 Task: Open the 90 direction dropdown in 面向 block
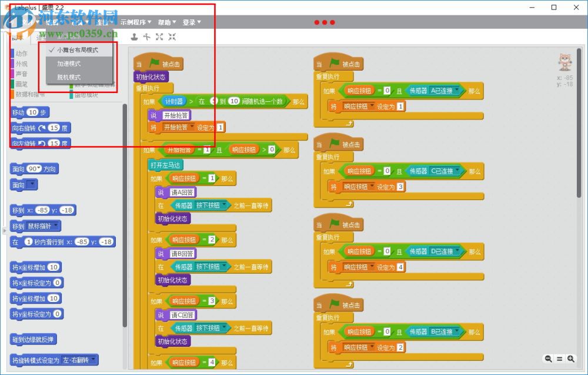pos(39,169)
